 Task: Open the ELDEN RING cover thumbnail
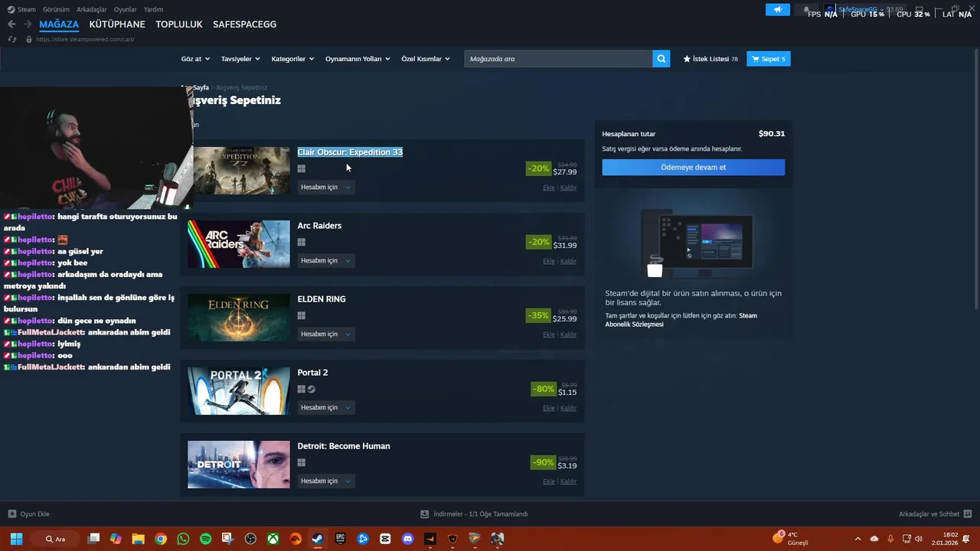(239, 318)
